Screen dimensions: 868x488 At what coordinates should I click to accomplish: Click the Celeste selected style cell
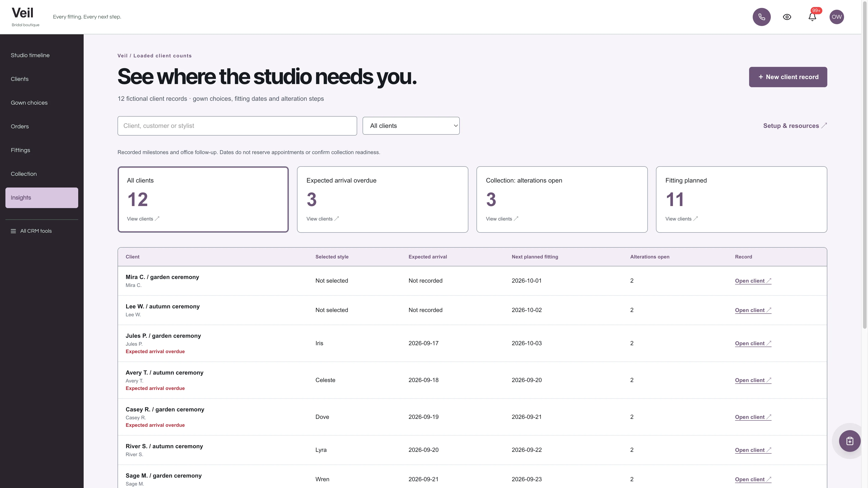point(325,380)
